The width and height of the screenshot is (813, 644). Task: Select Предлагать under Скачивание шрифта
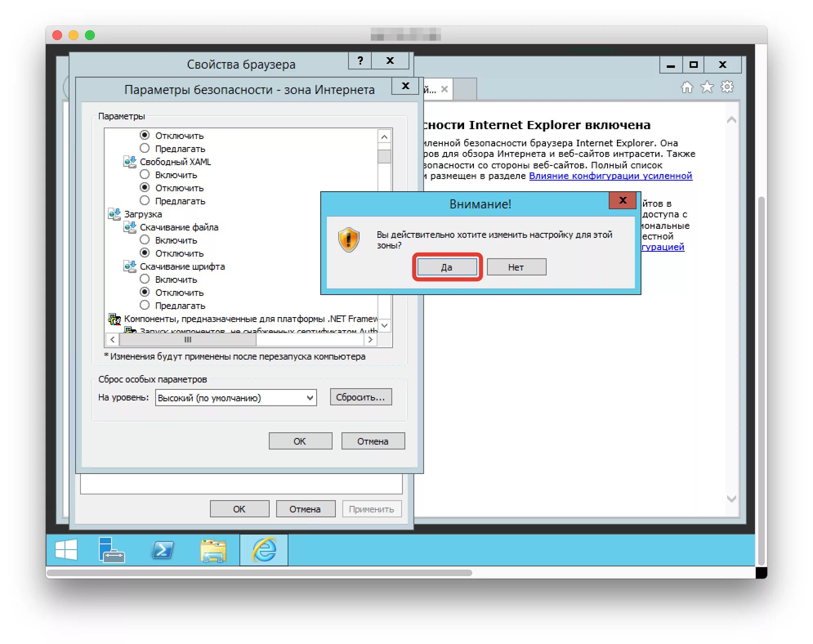click(145, 305)
